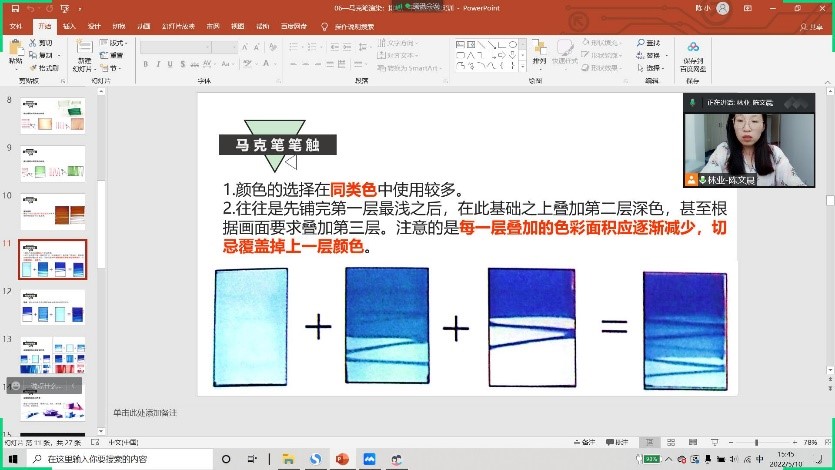Toggle Italic text formatting

(x=158, y=64)
